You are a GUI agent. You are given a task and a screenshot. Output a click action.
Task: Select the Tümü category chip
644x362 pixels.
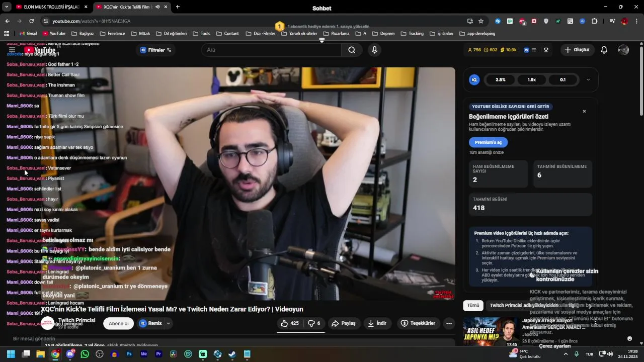[473, 305]
